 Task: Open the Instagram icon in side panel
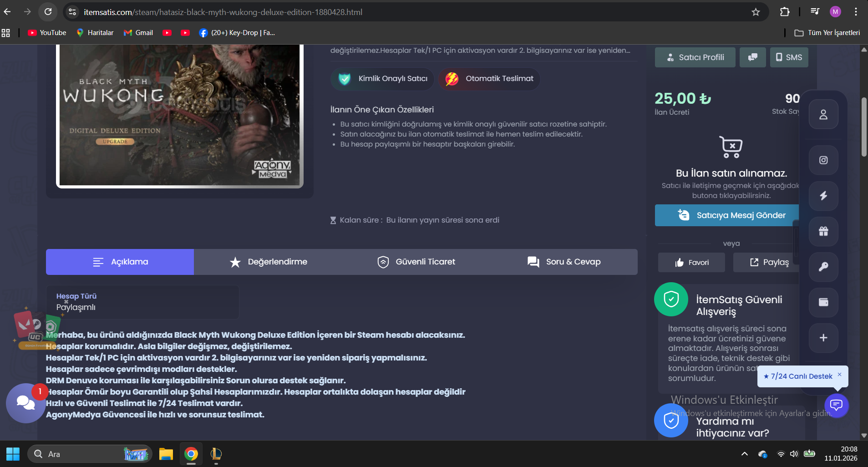[x=823, y=160]
